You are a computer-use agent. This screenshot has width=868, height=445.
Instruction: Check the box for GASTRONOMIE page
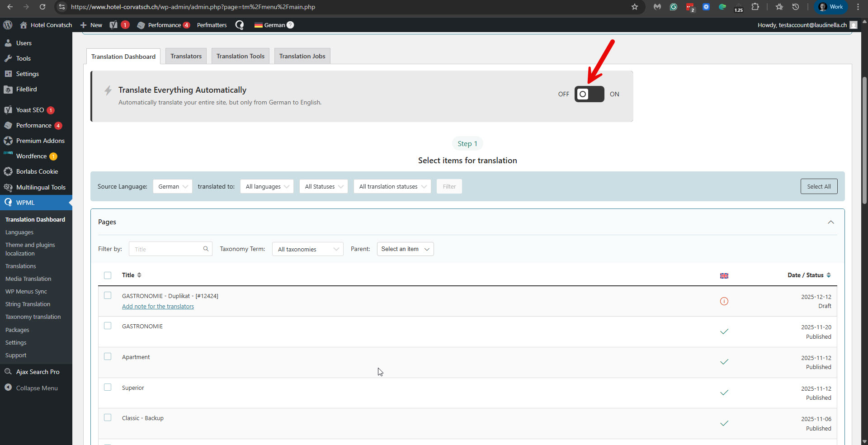pos(108,326)
